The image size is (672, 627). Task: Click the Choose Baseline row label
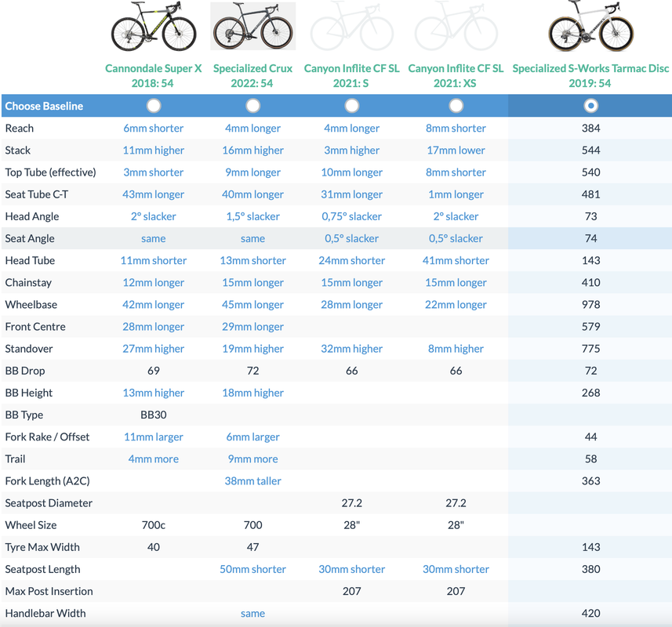(x=44, y=106)
